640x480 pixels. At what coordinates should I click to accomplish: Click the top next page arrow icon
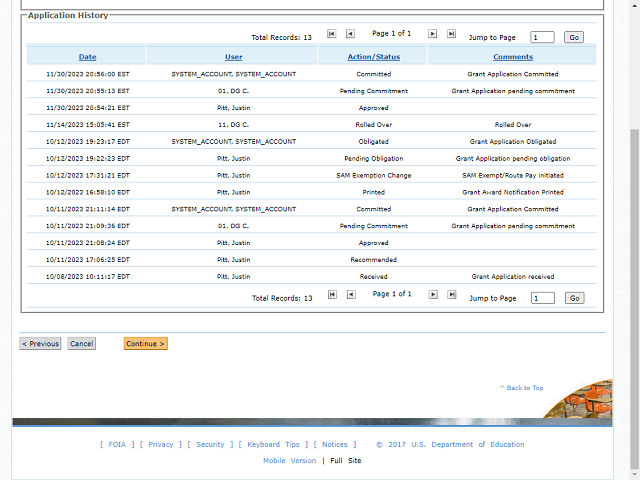433,34
